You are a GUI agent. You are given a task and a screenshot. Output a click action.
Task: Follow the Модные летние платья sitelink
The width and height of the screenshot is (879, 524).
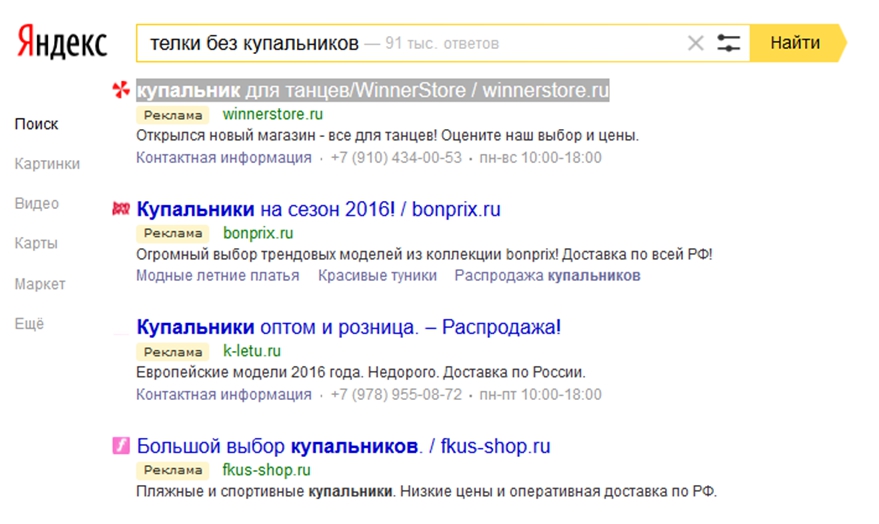217,275
